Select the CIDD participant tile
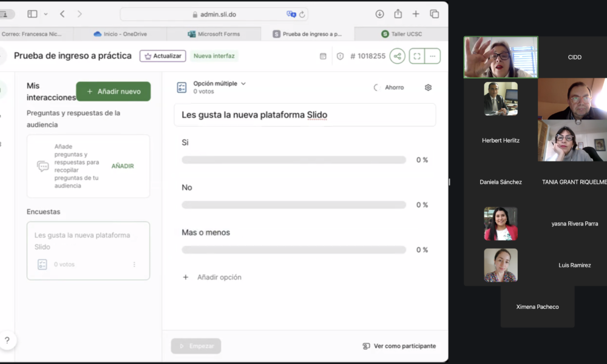 pos(574,57)
